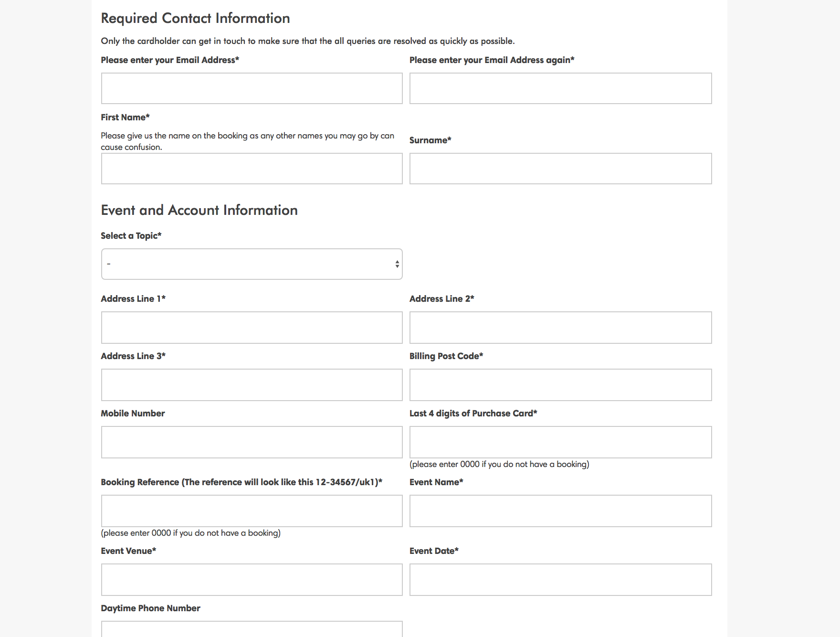
Task: Click the Address Line 3 box
Action: click(x=252, y=385)
